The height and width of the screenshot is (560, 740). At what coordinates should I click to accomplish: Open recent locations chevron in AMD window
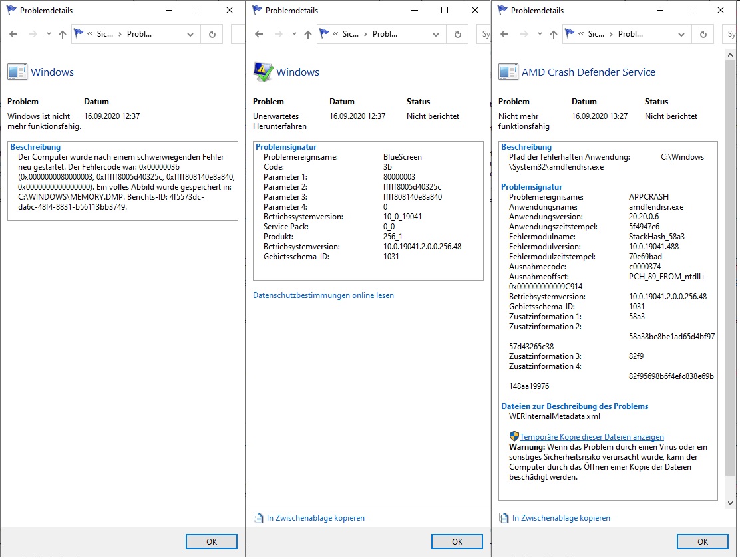pos(540,34)
